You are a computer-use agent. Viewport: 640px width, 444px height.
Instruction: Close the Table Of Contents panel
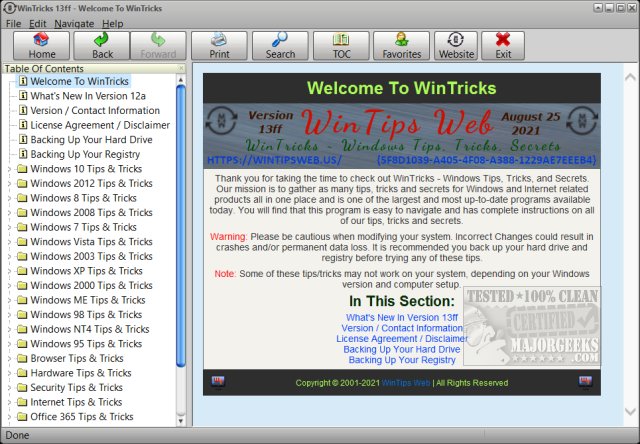pyautogui.click(x=181, y=68)
